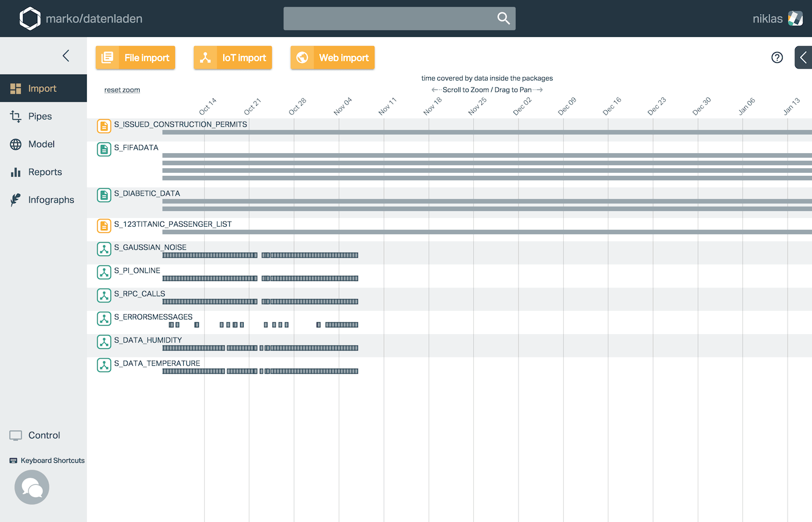Select the yellow icon next to S_123TITANIC_PASSENGER_LIST

tap(104, 226)
